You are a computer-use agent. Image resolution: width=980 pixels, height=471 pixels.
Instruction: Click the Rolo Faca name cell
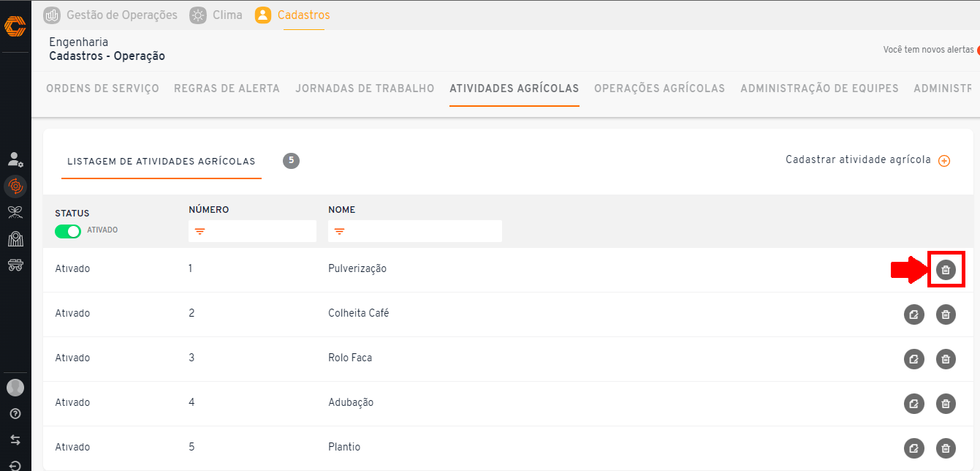coord(350,358)
